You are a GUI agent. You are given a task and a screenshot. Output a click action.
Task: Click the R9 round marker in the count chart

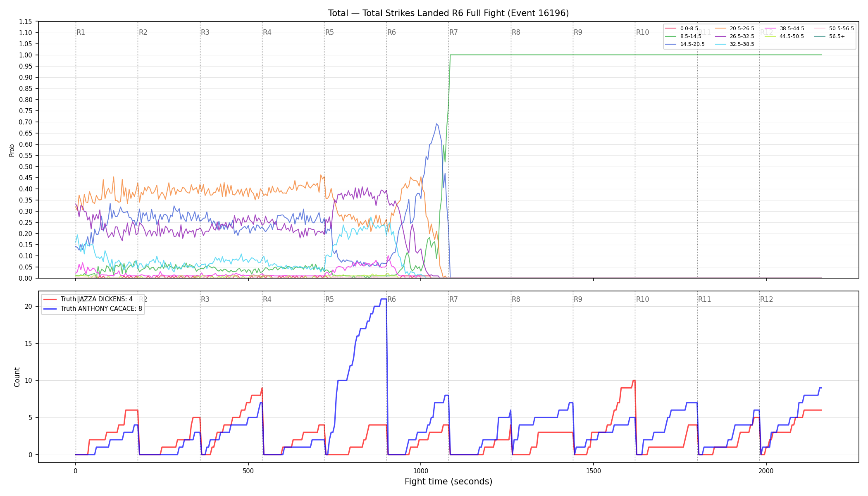(x=578, y=299)
